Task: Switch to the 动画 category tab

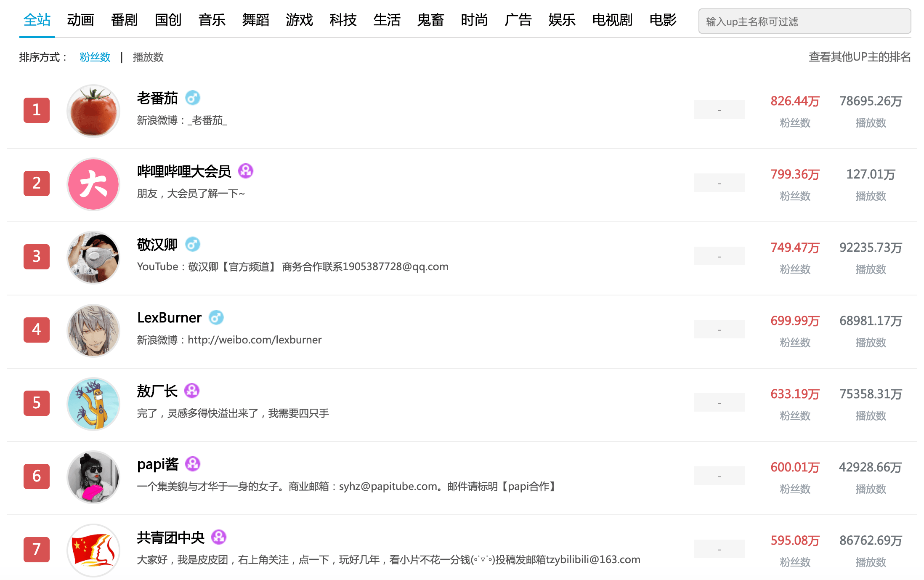Action: tap(80, 20)
